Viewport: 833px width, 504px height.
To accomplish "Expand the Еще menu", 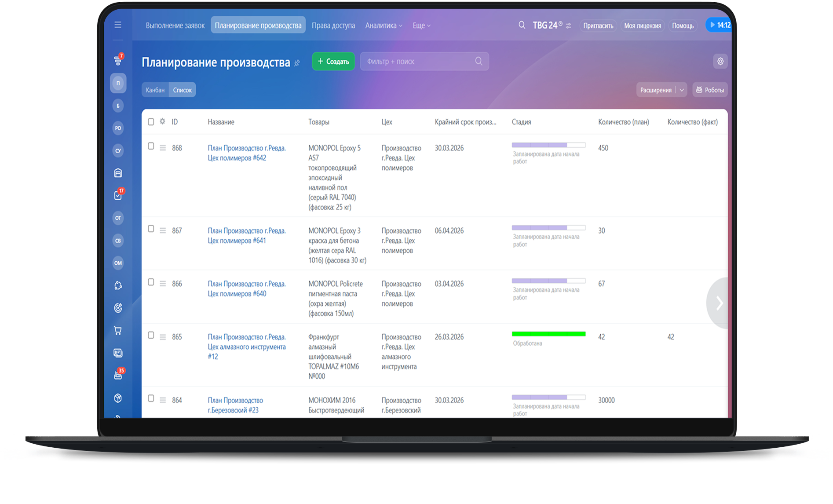I will click(x=421, y=26).
